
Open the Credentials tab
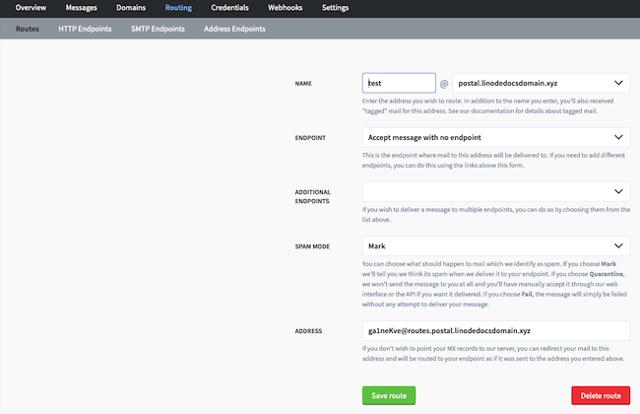pyautogui.click(x=230, y=8)
